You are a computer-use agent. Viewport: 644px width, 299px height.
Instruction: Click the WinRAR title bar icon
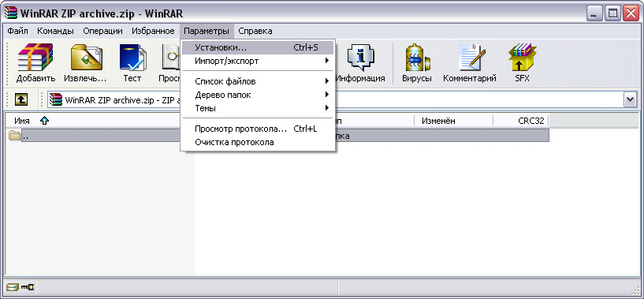pyautogui.click(x=11, y=13)
